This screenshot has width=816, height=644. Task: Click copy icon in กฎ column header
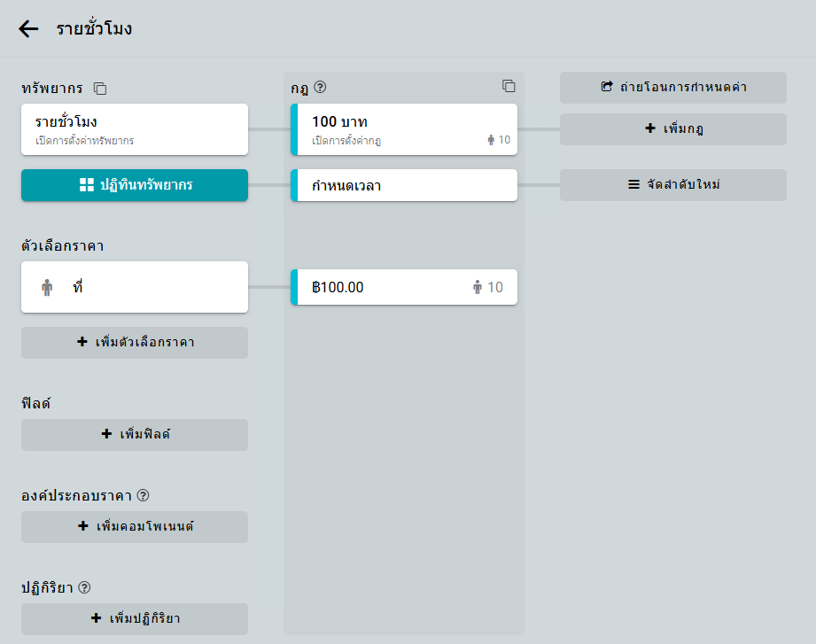point(509,86)
